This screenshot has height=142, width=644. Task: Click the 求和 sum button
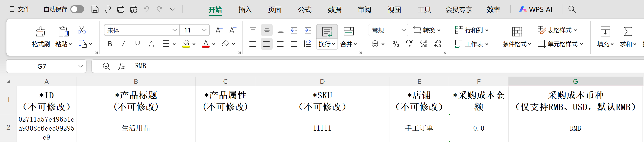(x=628, y=37)
